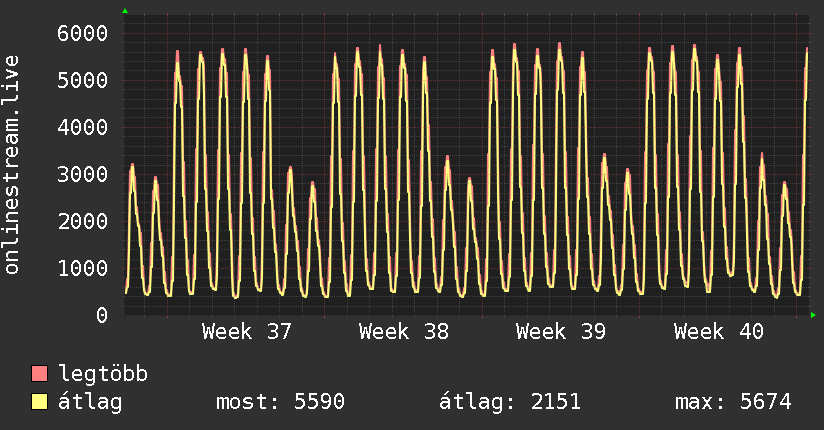
Task: Click the Week 37 axis label
Action: pos(246,332)
